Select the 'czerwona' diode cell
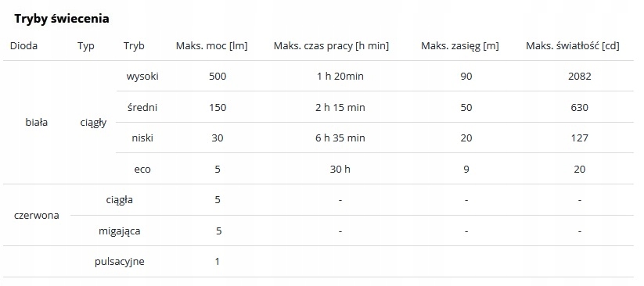644x286 pixels. tap(37, 216)
